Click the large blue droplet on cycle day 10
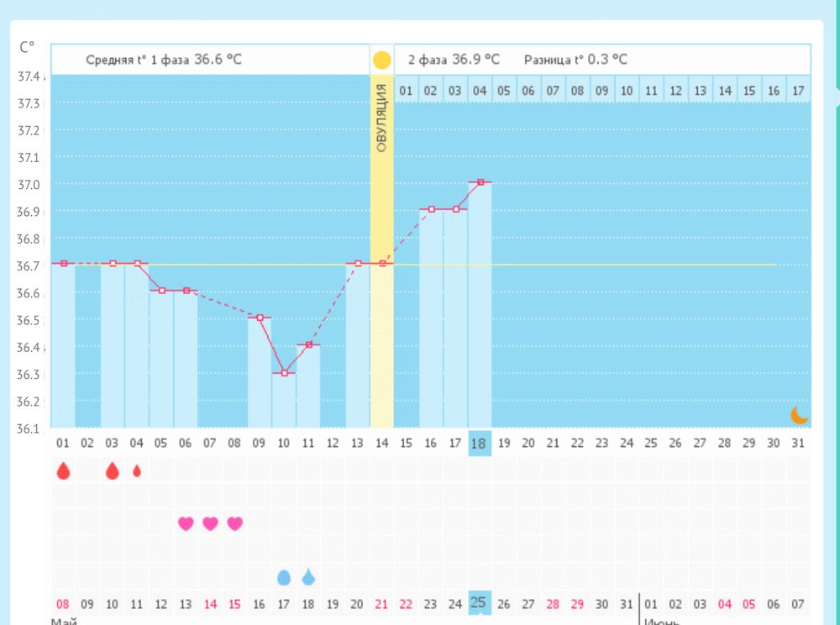The height and width of the screenshot is (625, 840). pyautogui.click(x=284, y=577)
